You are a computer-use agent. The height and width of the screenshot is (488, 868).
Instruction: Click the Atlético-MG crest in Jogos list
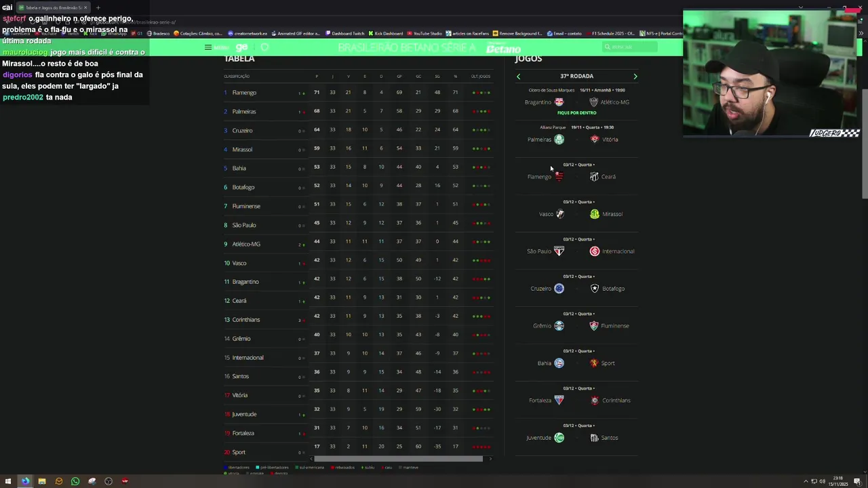tap(594, 102)
